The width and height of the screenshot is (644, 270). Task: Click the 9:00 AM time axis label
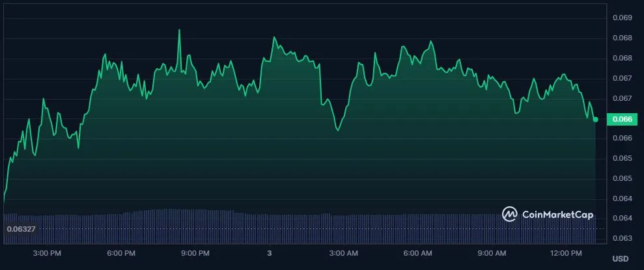click(x=492, y=252)
